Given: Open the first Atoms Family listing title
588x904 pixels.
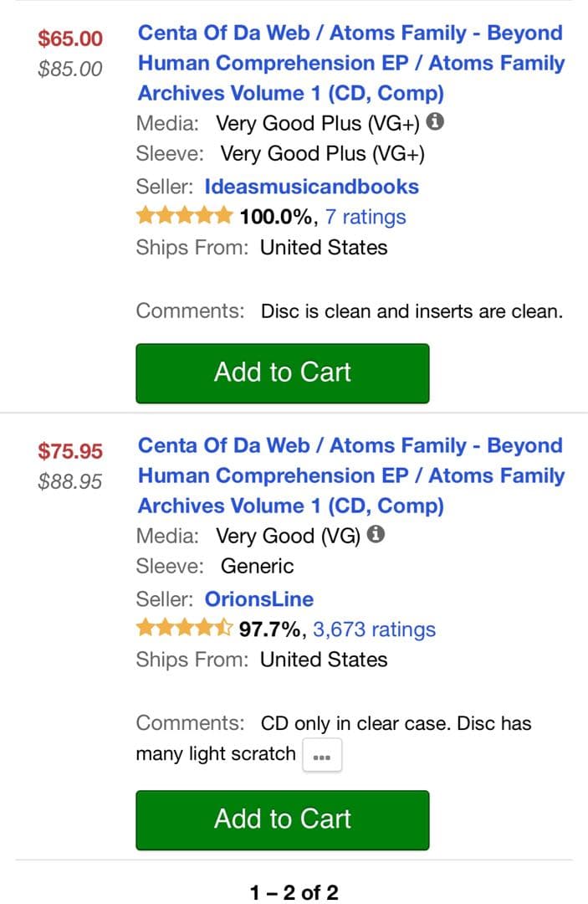Looking at the screenshot, I should pos(351,63).
